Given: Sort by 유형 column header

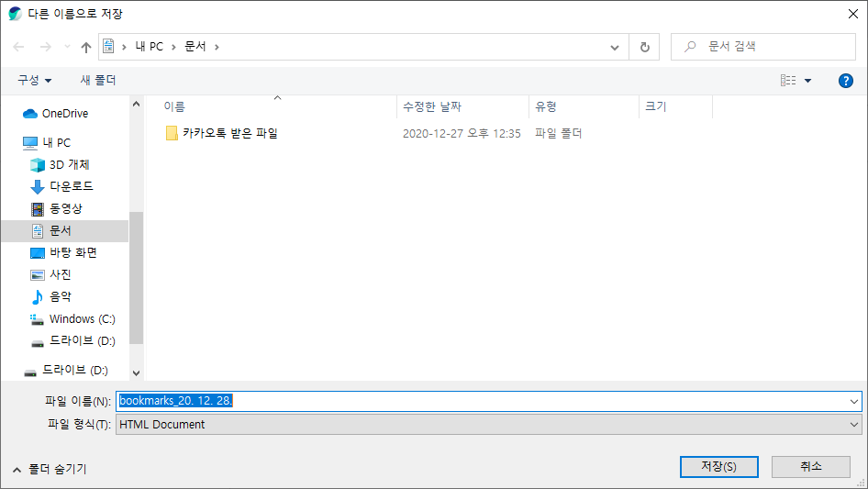Looking at the screenshot, I should 545,106.
